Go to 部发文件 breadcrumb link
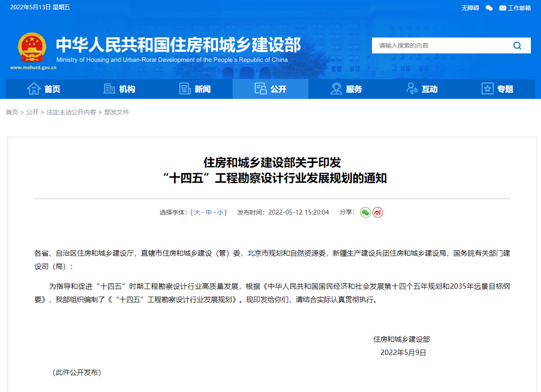Image resolution: width=541 pixels, height=392 pixels. click(x=116, y=112)
